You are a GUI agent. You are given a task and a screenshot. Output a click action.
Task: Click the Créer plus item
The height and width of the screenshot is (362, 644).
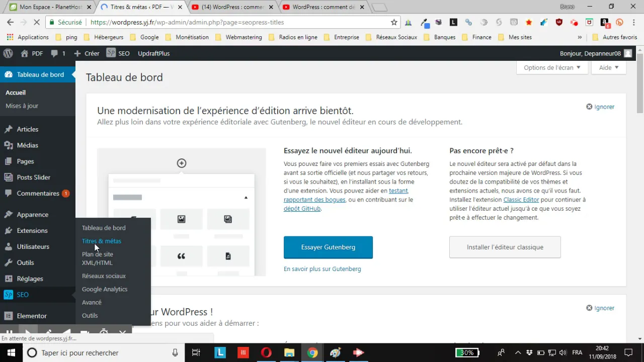point(87,53)
